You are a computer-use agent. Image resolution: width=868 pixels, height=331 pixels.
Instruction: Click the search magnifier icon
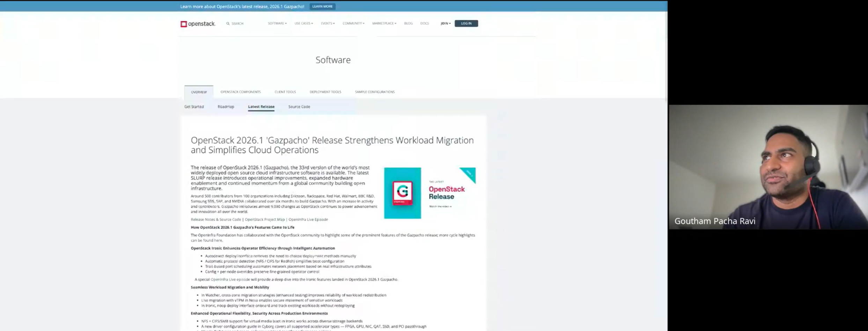228,24
